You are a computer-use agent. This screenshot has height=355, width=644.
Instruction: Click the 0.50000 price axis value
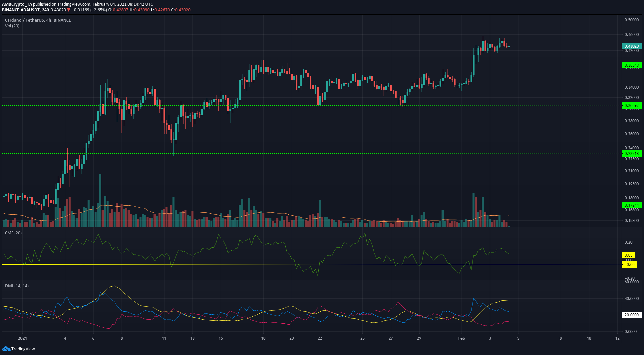pos(631,20)
